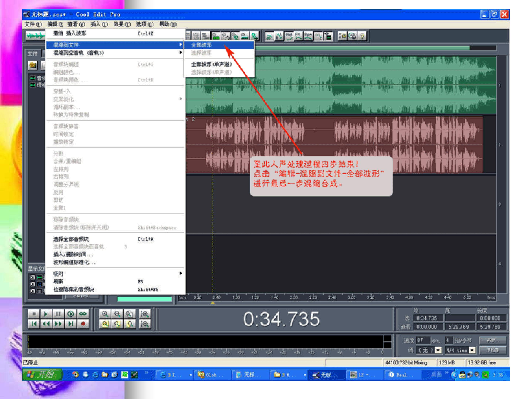
Task: Open the key dropdown showing (无)
Action: click(x=439, y=350)
